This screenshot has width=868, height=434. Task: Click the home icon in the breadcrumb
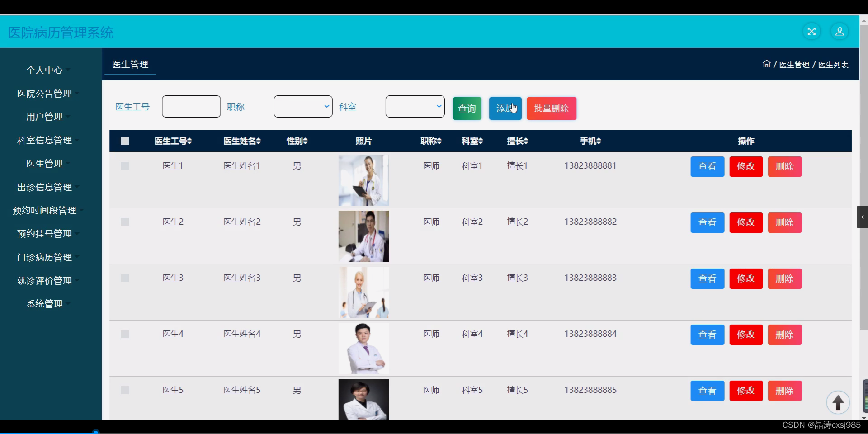point(766,64)
